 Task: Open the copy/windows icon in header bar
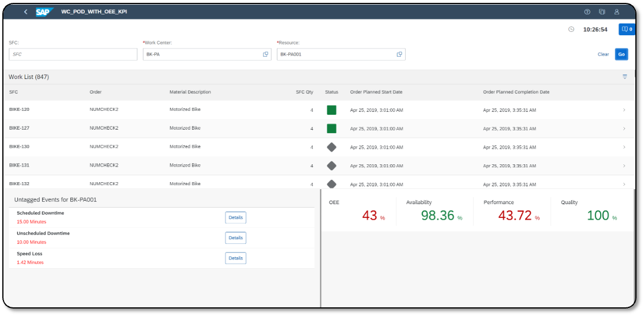click(602, 12)
